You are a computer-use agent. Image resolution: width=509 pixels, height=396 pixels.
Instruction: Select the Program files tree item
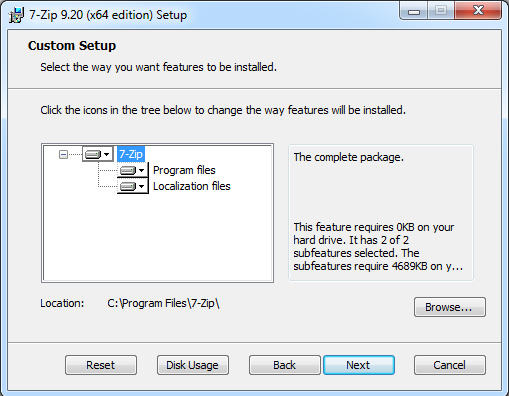(184, 170)
